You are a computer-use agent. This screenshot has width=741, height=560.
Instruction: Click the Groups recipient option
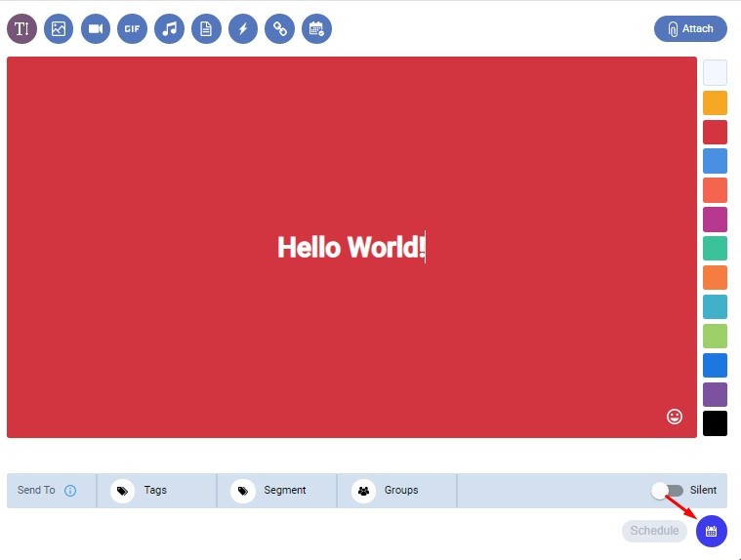[x=397, y=491]
